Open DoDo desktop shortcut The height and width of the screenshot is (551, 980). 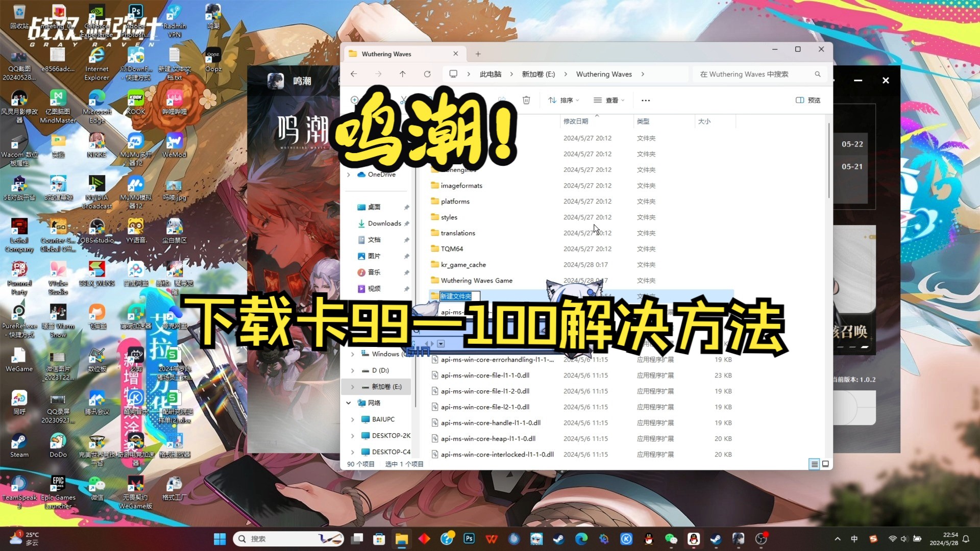pos(58,445)
